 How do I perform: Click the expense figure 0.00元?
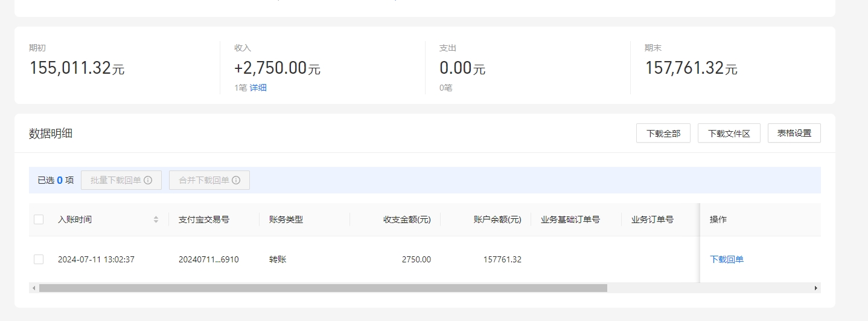462,68
